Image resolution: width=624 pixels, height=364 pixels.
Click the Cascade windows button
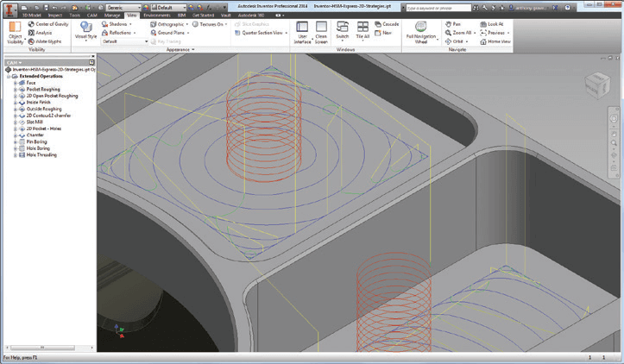387,24
